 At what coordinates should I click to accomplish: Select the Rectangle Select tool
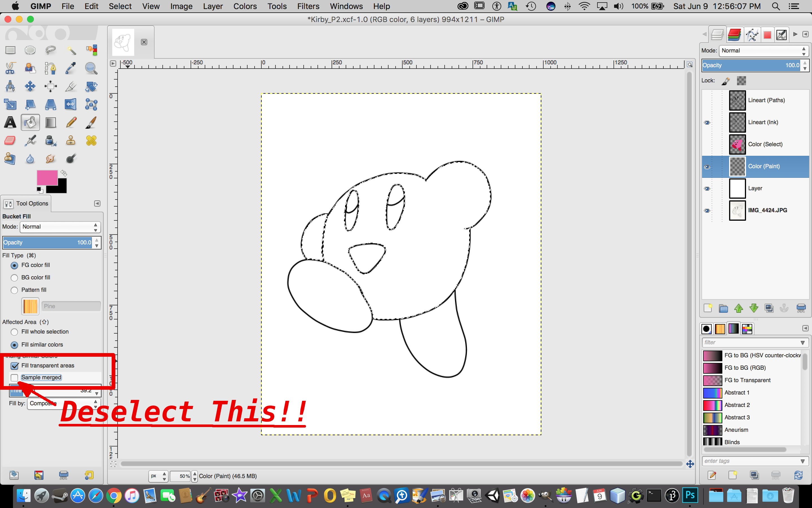(x=10, y=50)
